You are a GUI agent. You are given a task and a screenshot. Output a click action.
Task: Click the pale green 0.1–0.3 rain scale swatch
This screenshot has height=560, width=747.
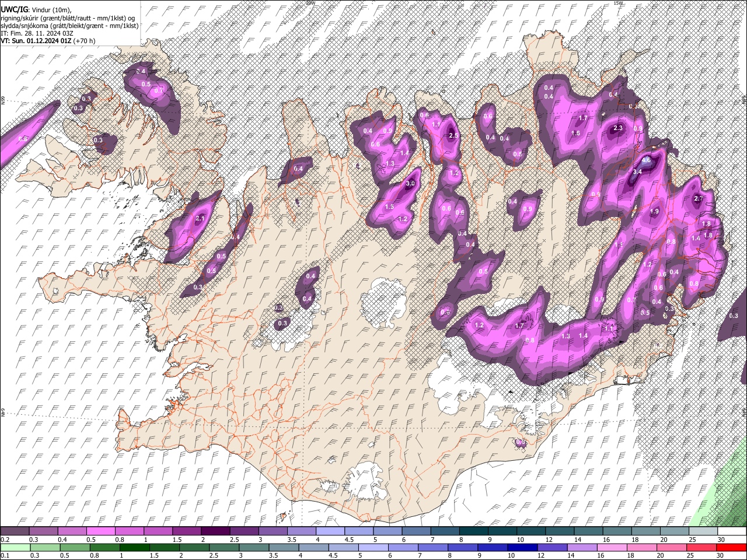(x=15, y=547)
